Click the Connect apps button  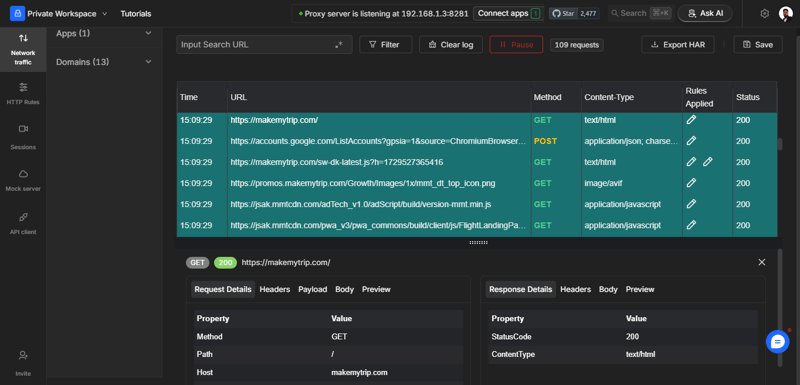[x=509, y=14]
